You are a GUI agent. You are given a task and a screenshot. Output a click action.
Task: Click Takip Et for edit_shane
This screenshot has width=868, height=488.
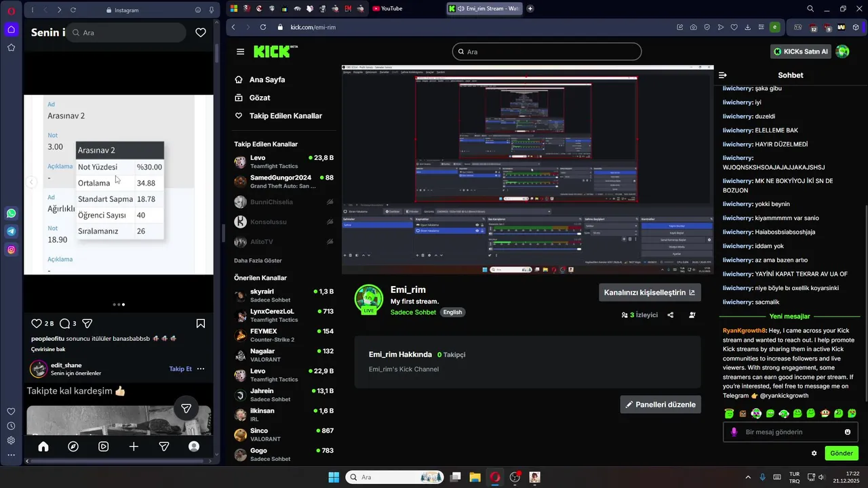[180, 369]
